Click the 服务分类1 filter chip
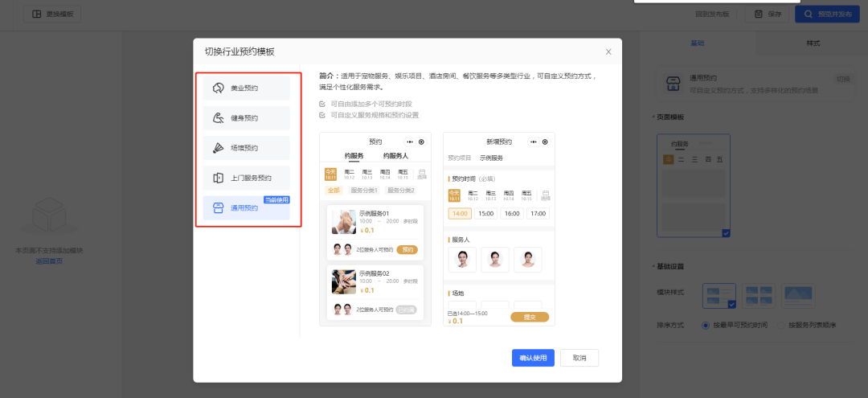This screenshot has height=398, width=868. [x=364, y=191]
